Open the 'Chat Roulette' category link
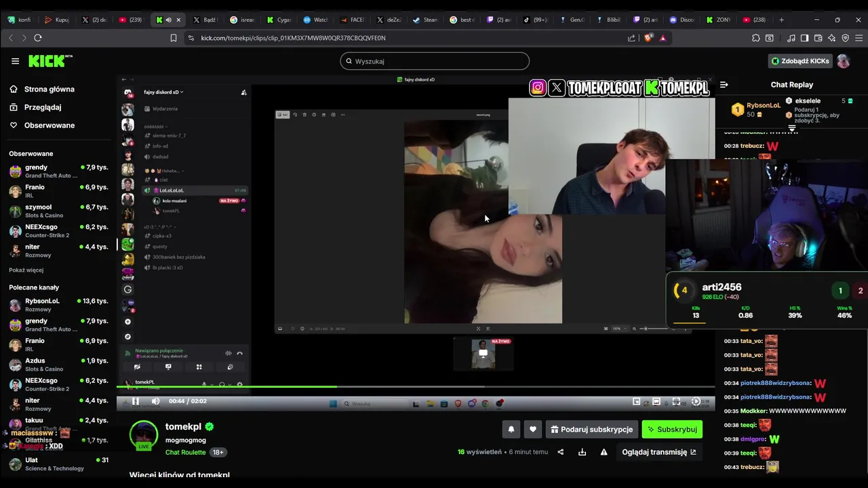The height and width of the screenshot is (488, 868). pyautogui.click(x=185, y=452)
